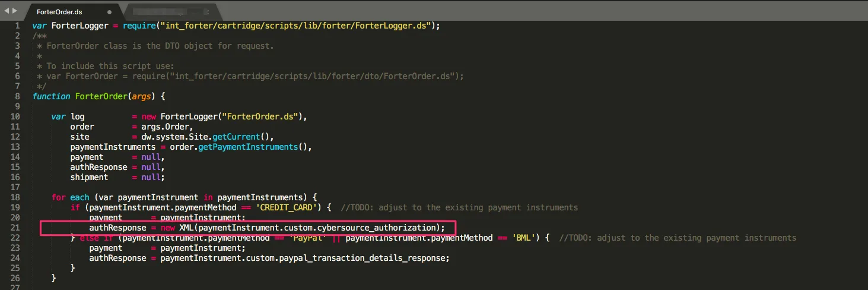Click the right tab navigation arrow
Image resolution: width=868 pixels, height=290 pixels.
click(x=14, y=11)
